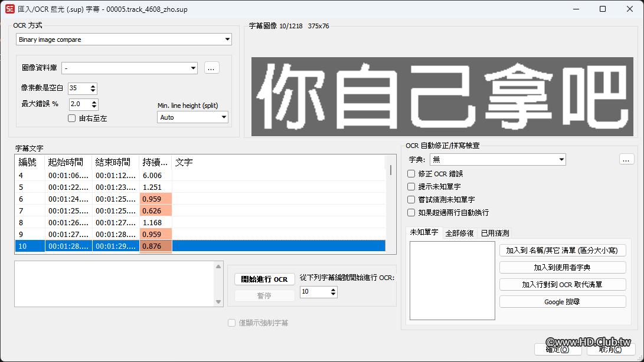Click the Google 搜尋 button
Viewport: 644px width, 362px height.
click(562, 301)
